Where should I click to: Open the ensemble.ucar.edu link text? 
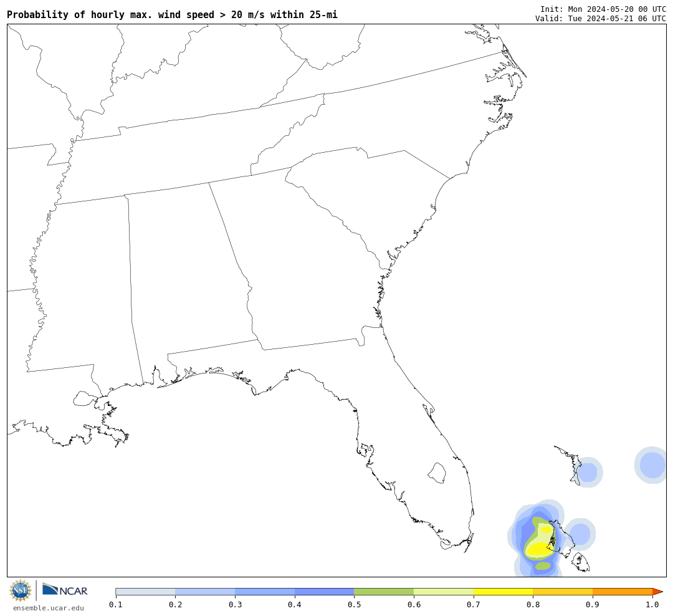coord(49,608)
